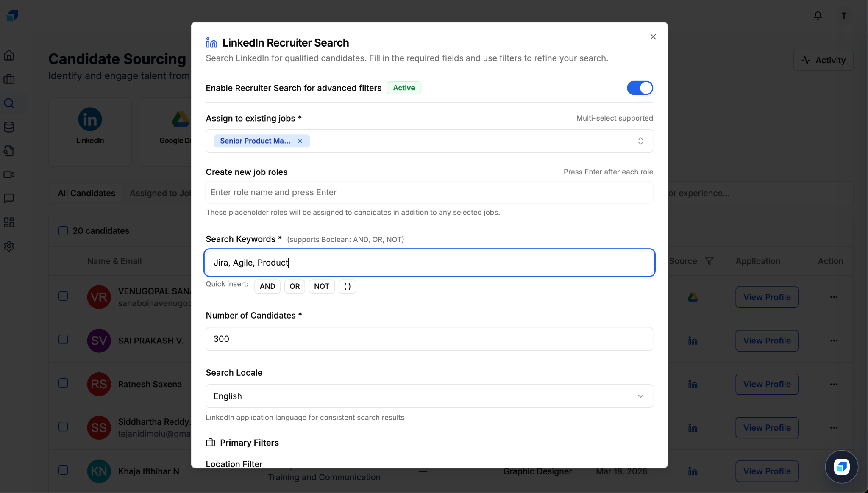
Task: Disable the Recruiter Search advanced filters toggle
Action: tap(640, 88)
